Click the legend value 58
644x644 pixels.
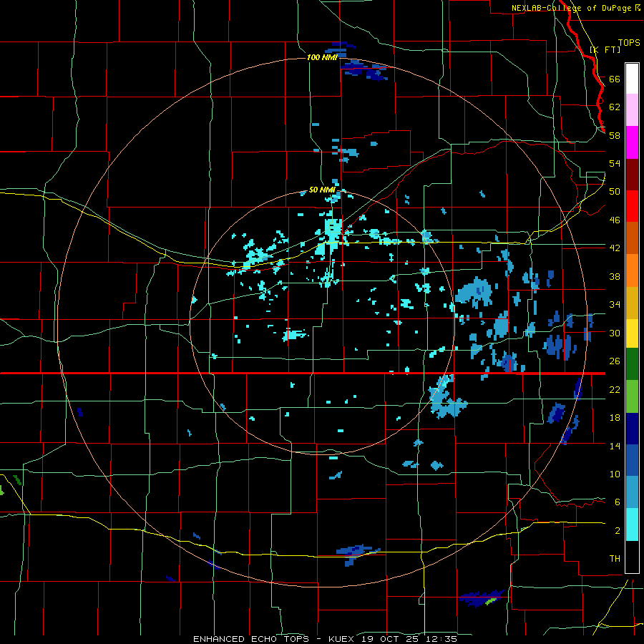click(615, 135)
